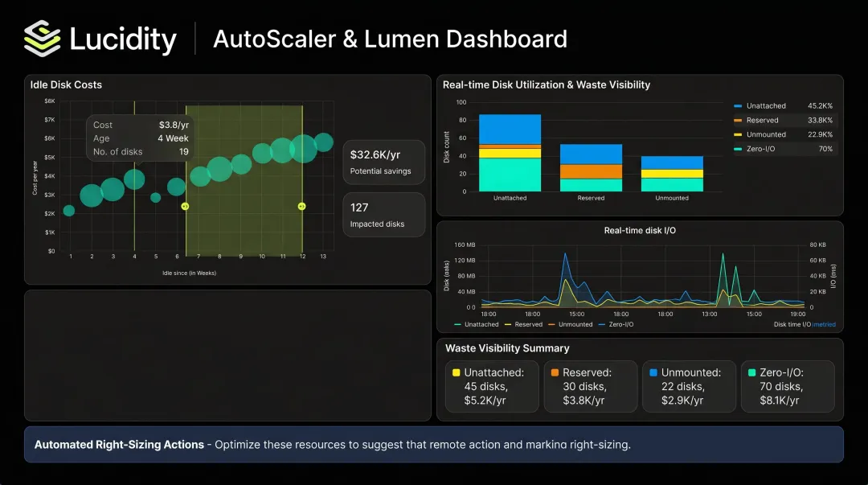Click the '70%' Zero-I/O legend value
868x485 pixels.
825,149
